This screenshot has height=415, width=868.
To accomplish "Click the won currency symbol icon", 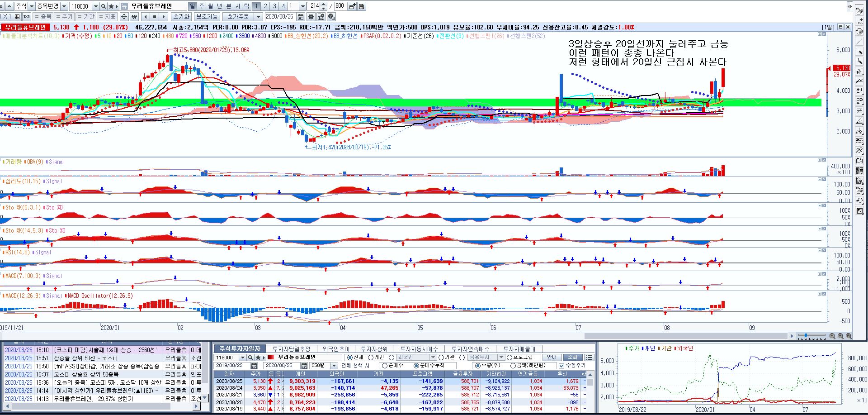I will point(134,17).
